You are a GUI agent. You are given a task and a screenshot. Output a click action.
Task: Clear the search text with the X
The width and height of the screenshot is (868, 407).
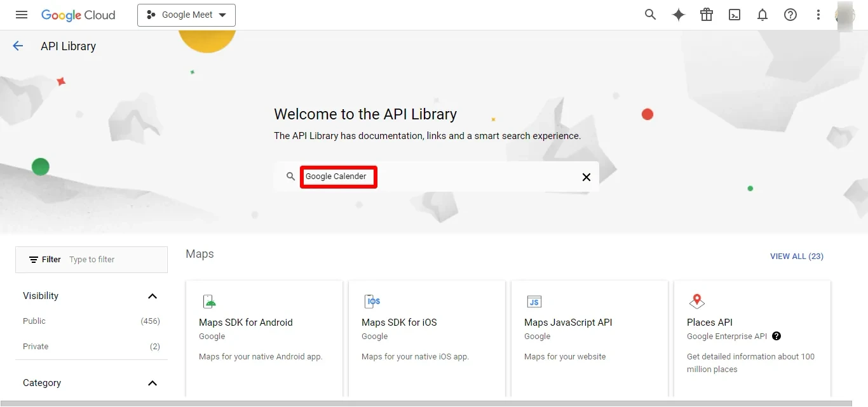coord(587,177)
